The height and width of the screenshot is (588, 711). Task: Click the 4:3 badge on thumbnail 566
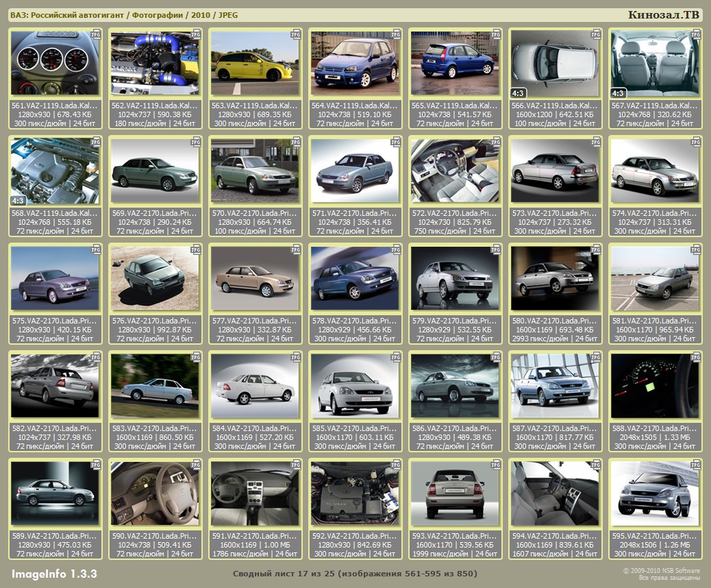[x=519, y=93]
